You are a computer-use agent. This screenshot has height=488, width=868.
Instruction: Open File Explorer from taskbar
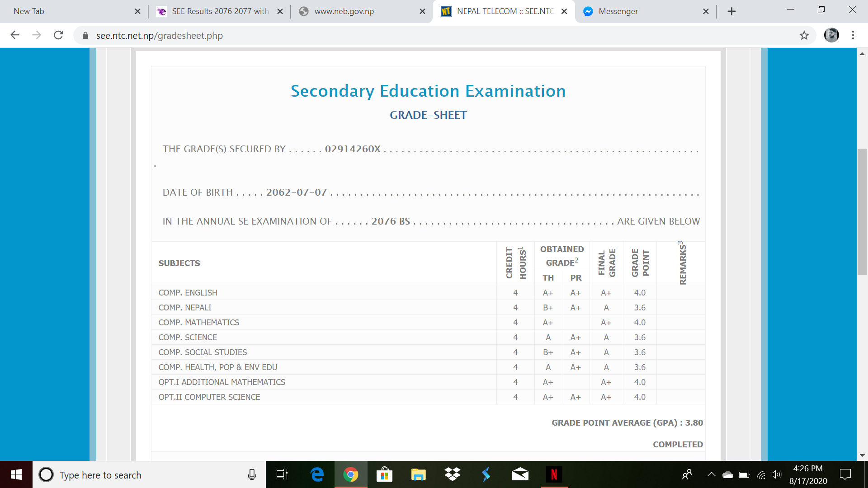(418, 474)
